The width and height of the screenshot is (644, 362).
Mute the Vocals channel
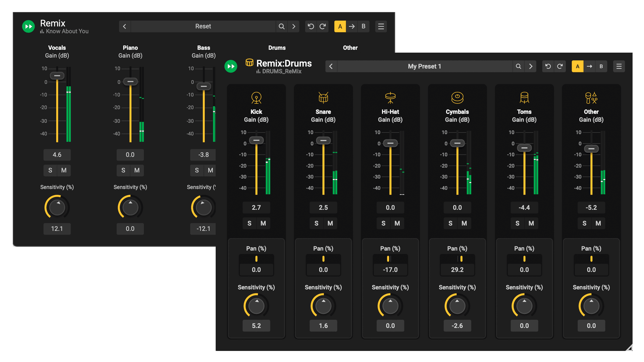coord(64,170)
